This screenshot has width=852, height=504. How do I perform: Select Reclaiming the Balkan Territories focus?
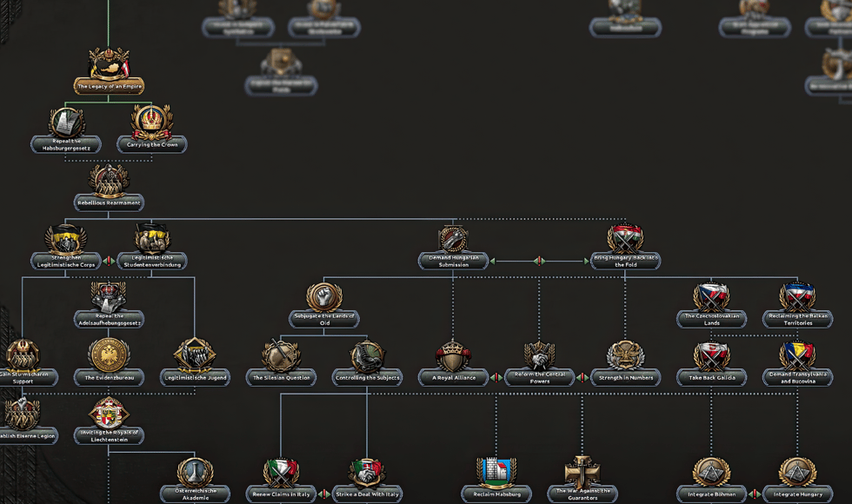(x=798, y=305)
